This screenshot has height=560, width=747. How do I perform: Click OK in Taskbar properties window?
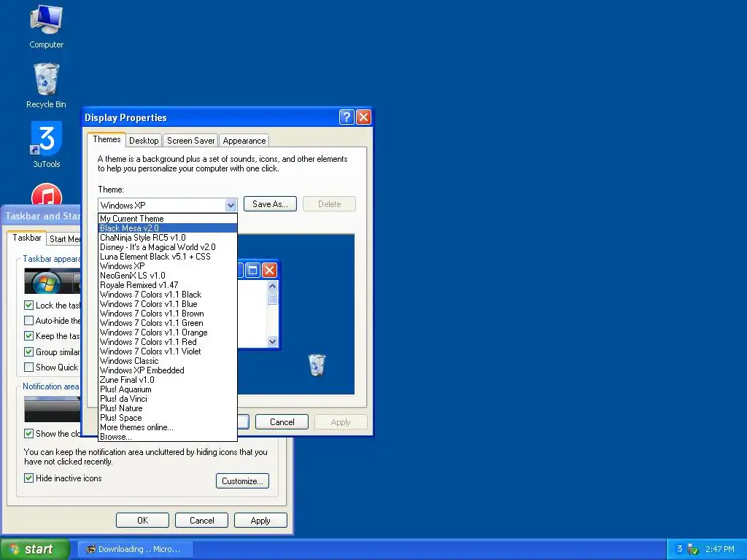(142, 521)
